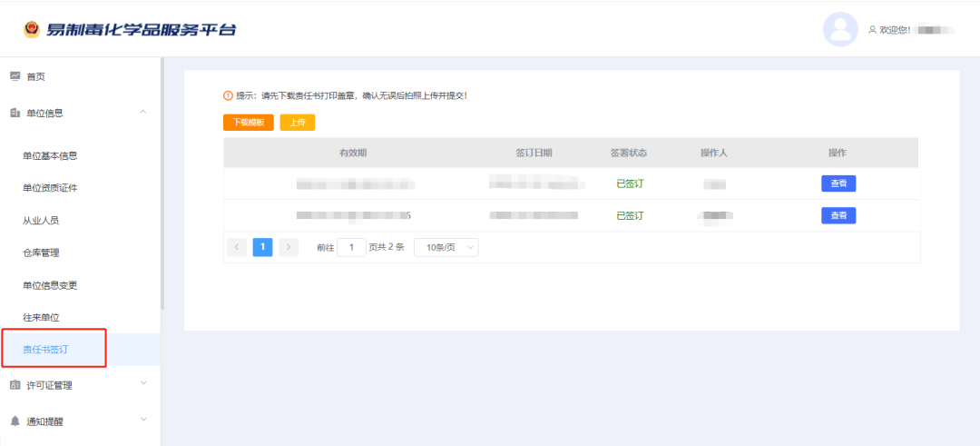The width and height of the screenshot is (980, 446).
Task: Click the next page arrow
Action: click(289, 247)
